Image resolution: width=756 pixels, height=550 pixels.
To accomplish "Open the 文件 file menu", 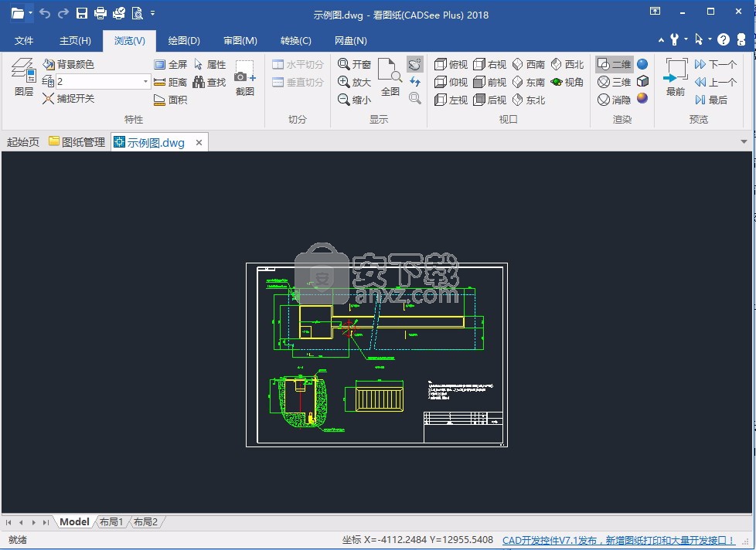I will click(x=24, y=41).
